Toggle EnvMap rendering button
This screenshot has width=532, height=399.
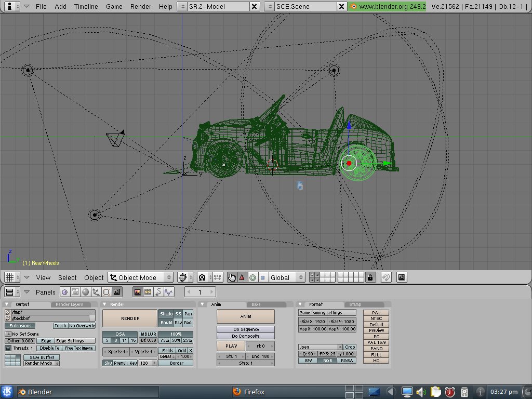166,323
